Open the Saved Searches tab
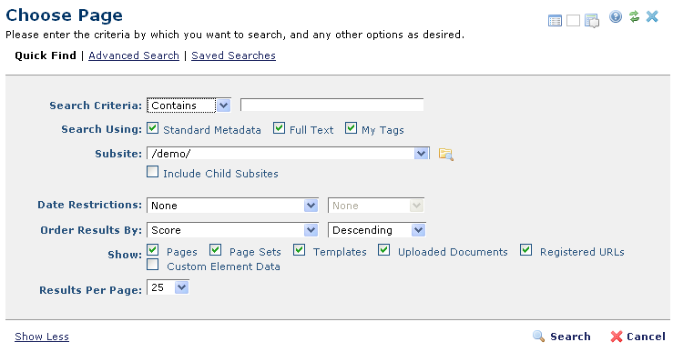 coord(233,55)
